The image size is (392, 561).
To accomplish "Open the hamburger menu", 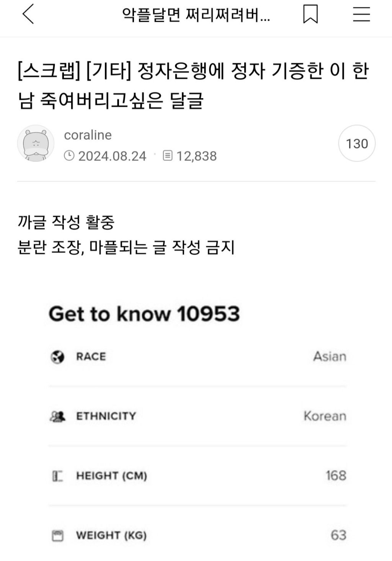I will (x=361, y=15).
